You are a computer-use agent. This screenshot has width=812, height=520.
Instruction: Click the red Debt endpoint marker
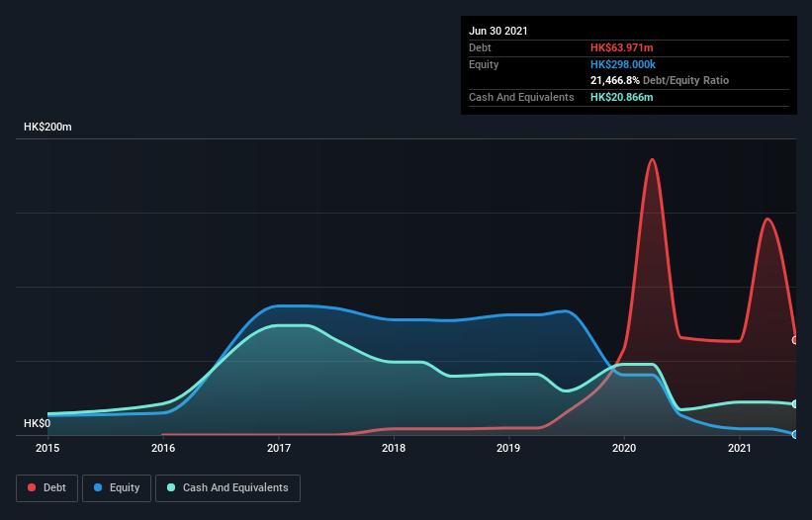795,340
